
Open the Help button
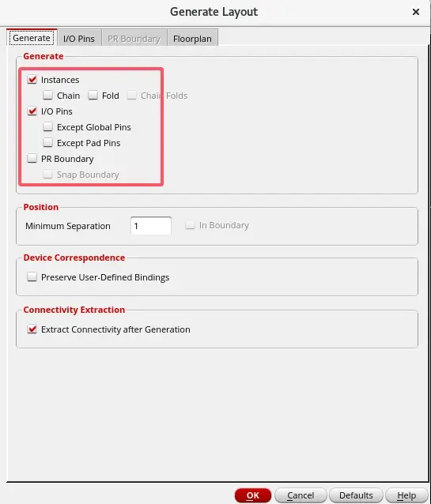[406, 495]
